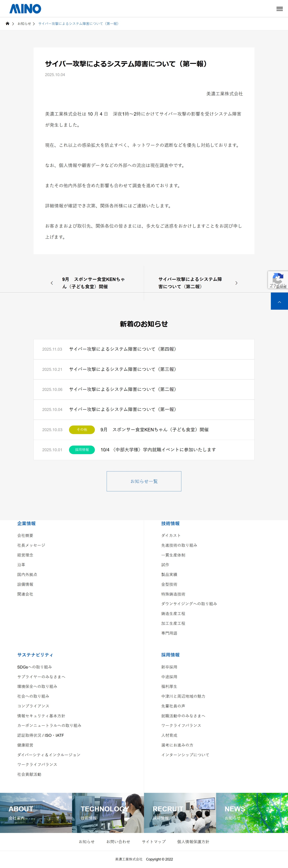Open お知らせ breadcrumb link
The image size is (288, 868).
24,24
